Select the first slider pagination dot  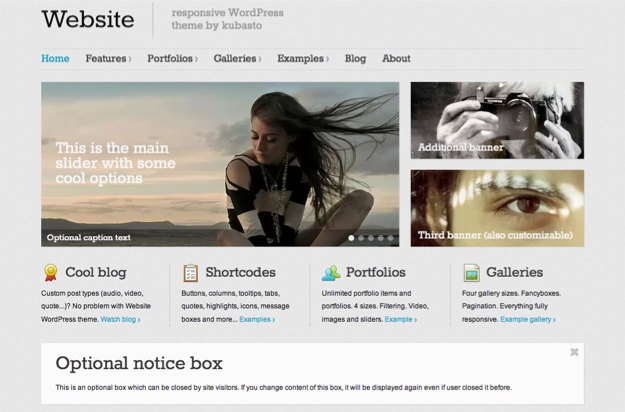coord(351,238)
